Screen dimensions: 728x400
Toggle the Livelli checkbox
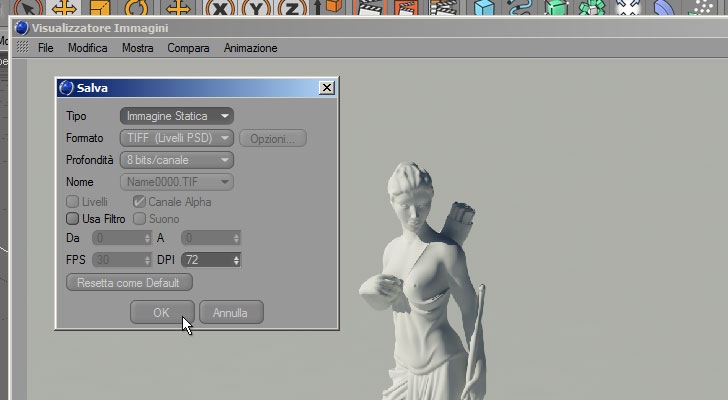point(72,202)
